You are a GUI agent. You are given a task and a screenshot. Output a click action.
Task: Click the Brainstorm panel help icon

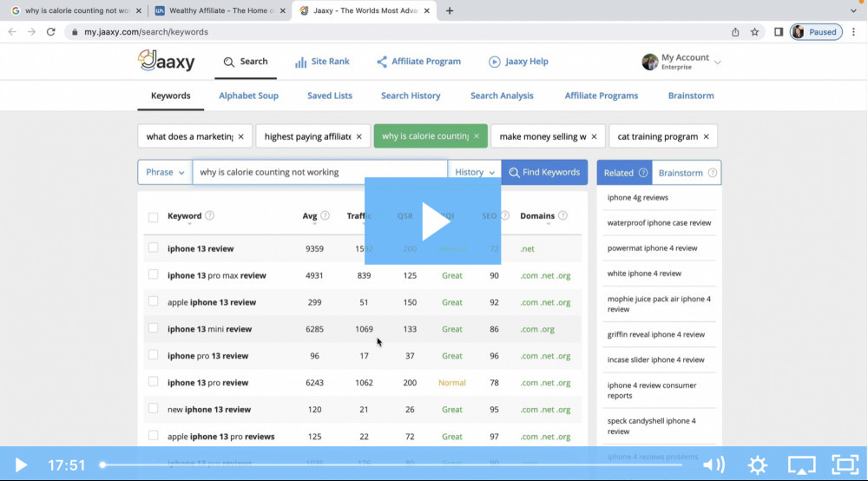[x=713, y=173]
